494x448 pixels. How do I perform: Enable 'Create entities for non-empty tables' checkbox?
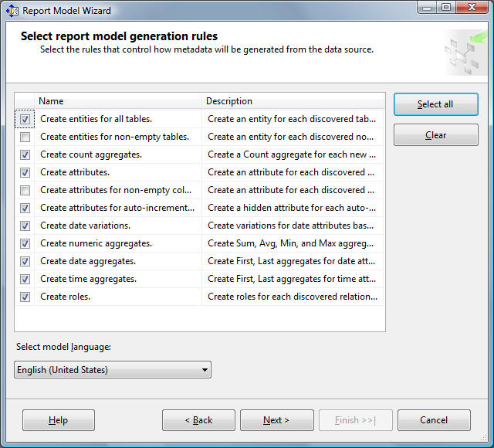(x=25, y=137)
